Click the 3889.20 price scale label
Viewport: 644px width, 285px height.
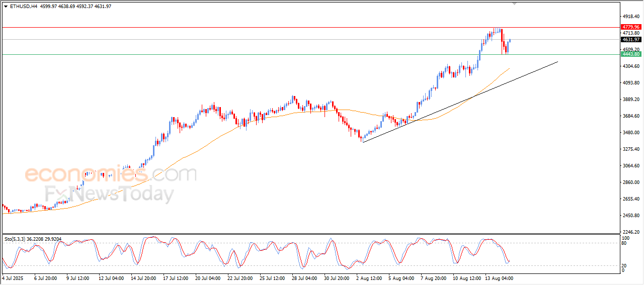pos(630,100)
